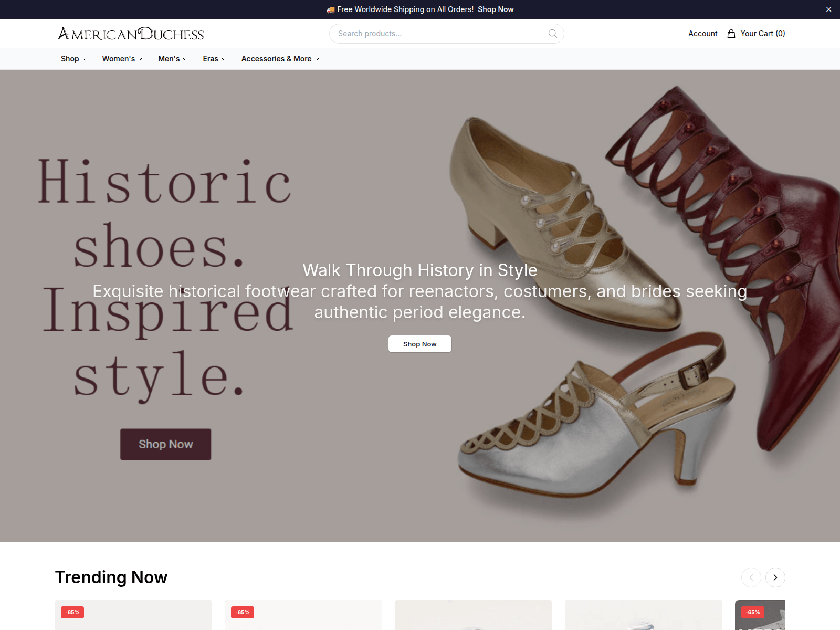Open the Account page
This screenshot has width=840, height=630.
702,34
